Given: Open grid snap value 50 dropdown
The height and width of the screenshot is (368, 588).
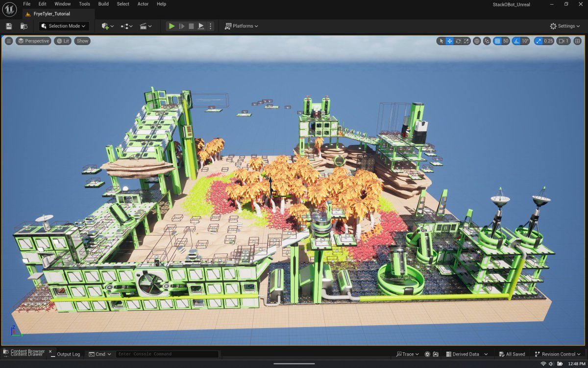Looking at the screenshot, I should pos(506,41).
